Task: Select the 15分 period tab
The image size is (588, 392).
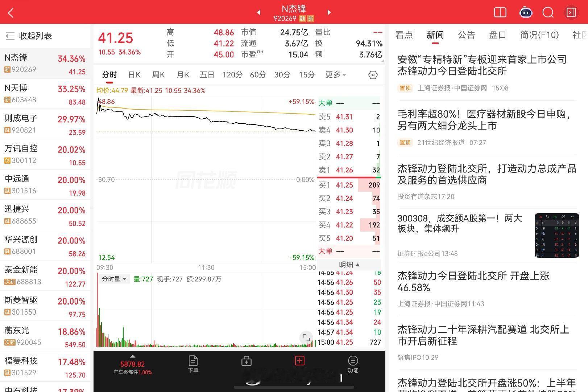Action: coord(307,75)
